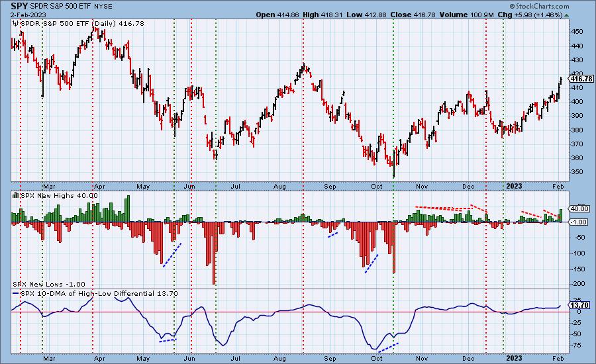The image size is (596, 364).
Task: Click the Open value 414.86
Action: [x=288, y=15]
